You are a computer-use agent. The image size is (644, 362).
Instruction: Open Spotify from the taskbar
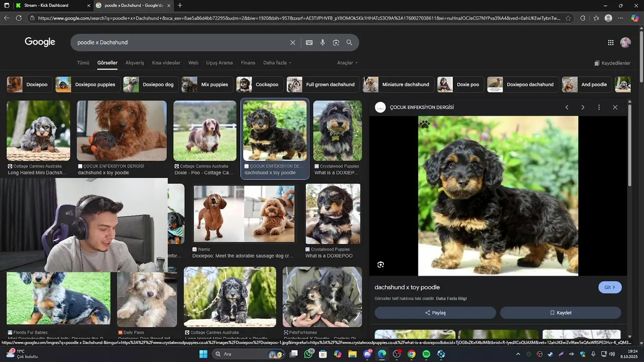pos(426,354)
